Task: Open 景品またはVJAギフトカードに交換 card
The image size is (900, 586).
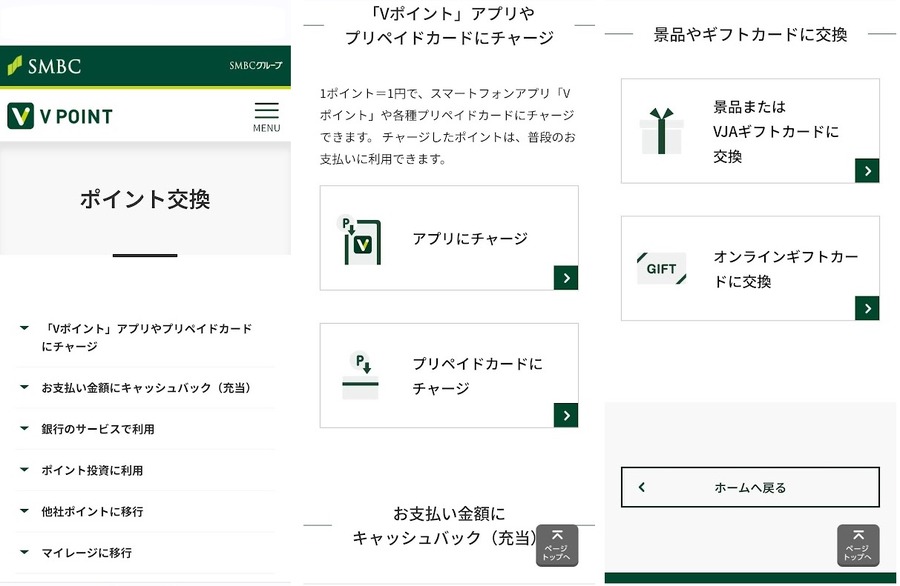Action: pos(750,131)
